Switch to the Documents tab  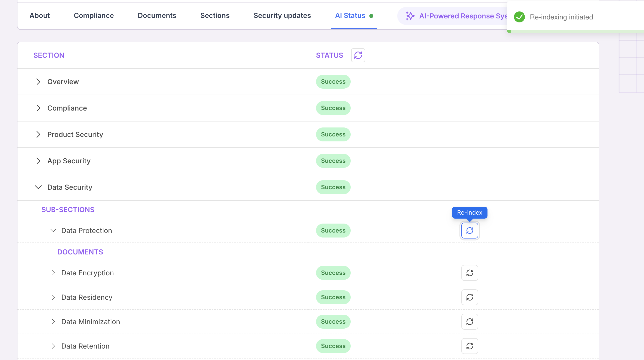pyautogui.click(x=157, y=15)
